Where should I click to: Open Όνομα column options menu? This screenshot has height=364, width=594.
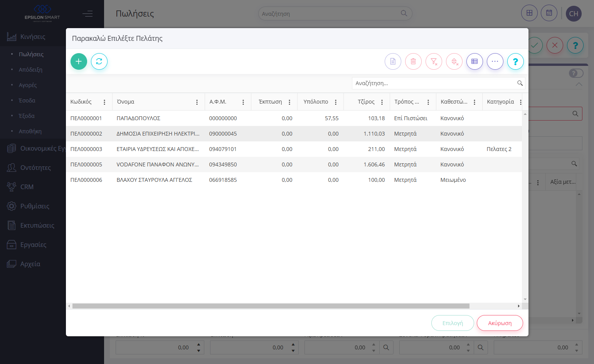[197, 102]
